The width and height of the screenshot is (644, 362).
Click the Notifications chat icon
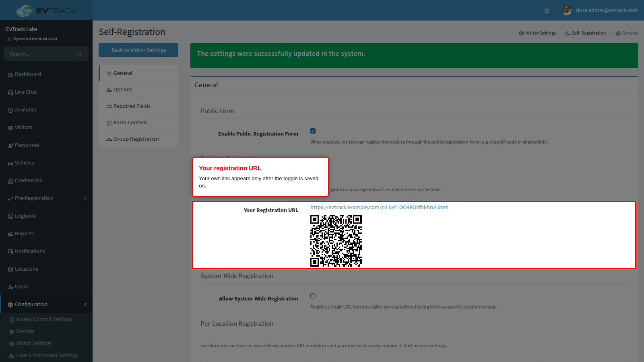coord(10,252)
